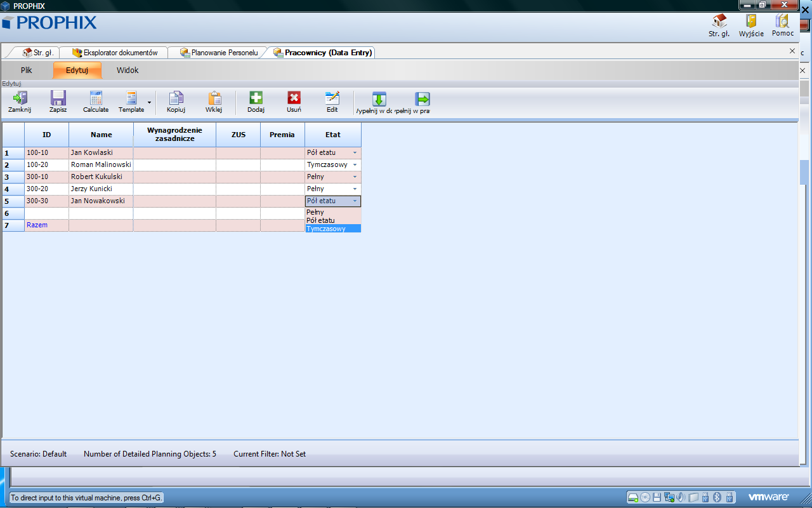Screen dimensions: 812x508
Task: Click Wynagrodzenie cell for Jan Kowlaski
Action: coord(174,153)
